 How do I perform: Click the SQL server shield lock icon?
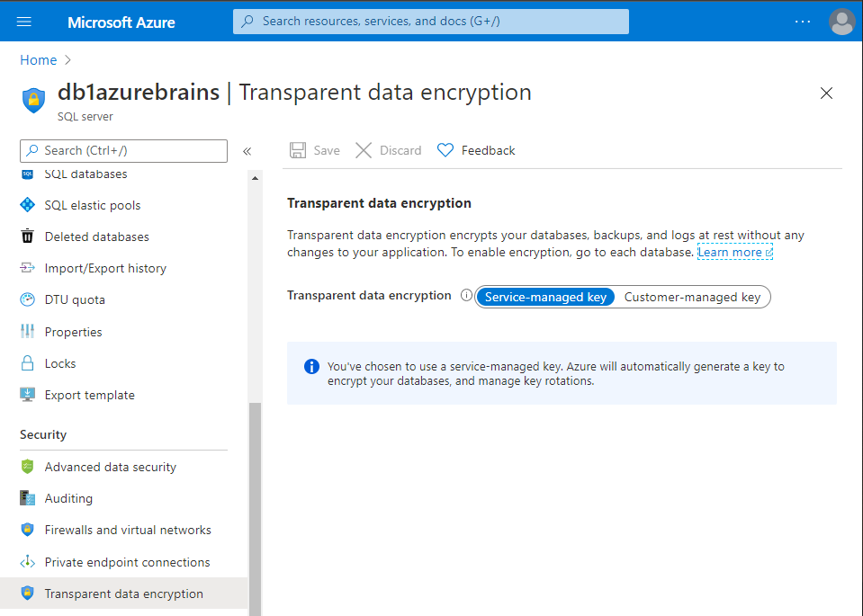33,100
